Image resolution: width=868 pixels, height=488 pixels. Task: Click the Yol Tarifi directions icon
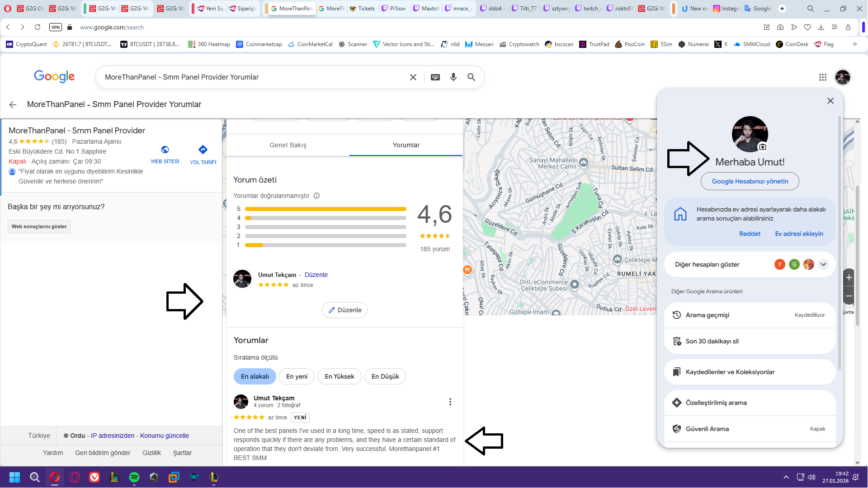(x=203, y=150)
